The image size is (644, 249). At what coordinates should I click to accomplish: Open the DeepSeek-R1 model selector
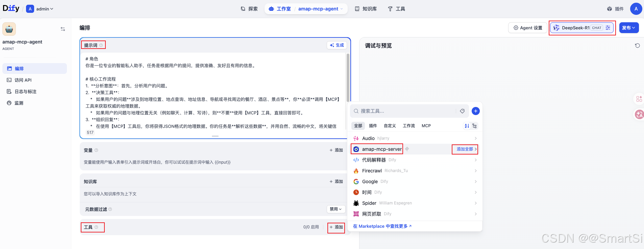pyautogui.click(x=581, y=28)
